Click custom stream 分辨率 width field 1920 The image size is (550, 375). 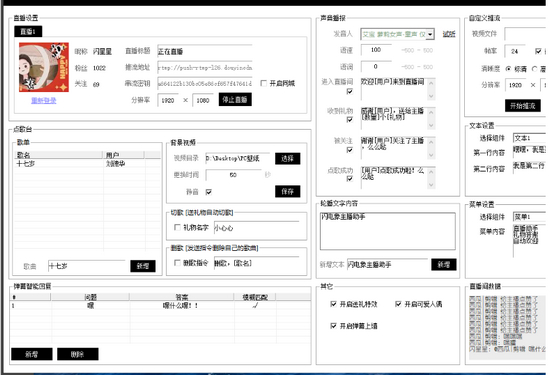point(516,85)
